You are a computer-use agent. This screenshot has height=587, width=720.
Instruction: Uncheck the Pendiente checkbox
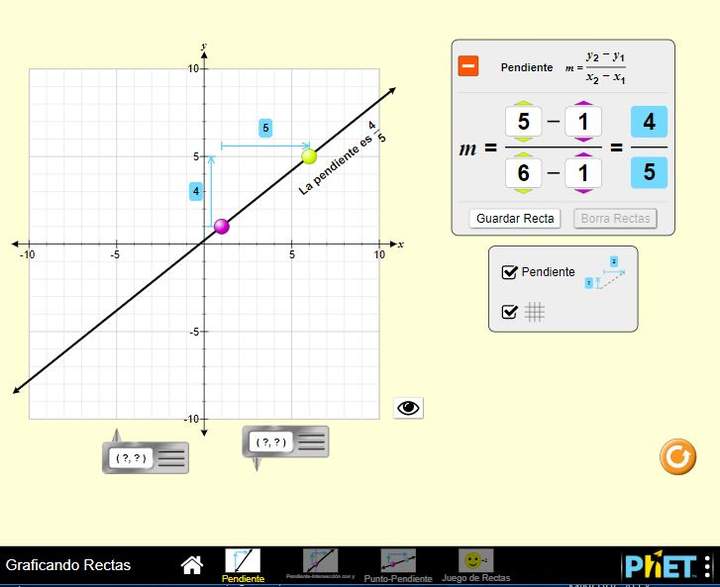[510, 272]
